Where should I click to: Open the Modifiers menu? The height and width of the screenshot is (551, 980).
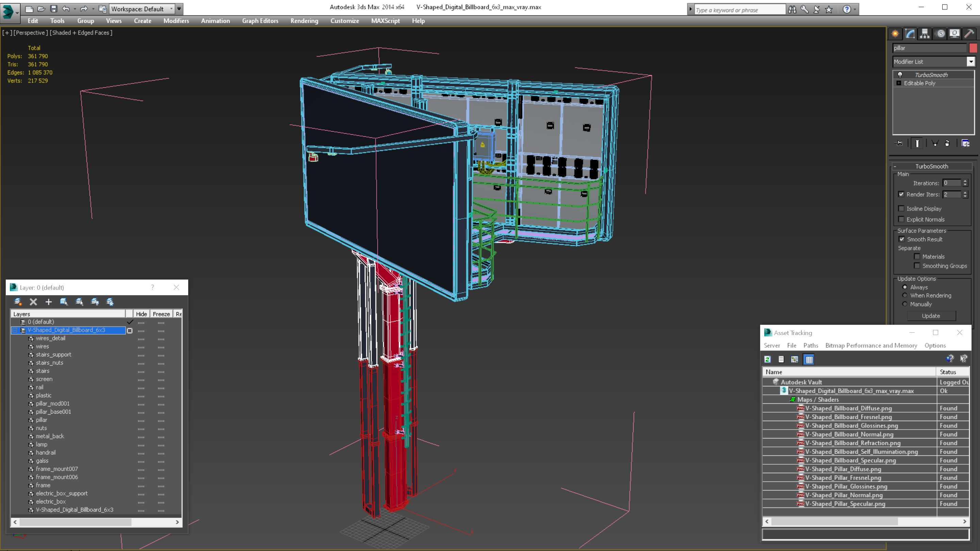pyautogui.click(x=176, y=21)
